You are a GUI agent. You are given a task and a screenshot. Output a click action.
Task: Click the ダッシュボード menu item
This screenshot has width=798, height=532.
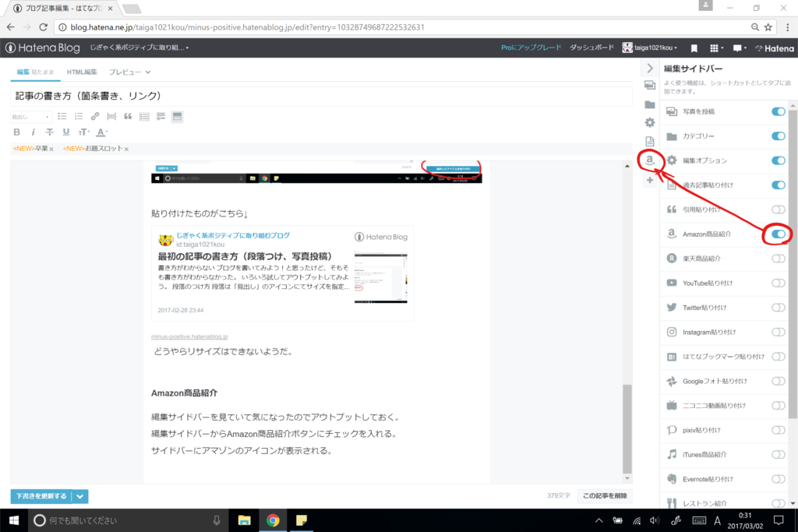click(591, 47)
